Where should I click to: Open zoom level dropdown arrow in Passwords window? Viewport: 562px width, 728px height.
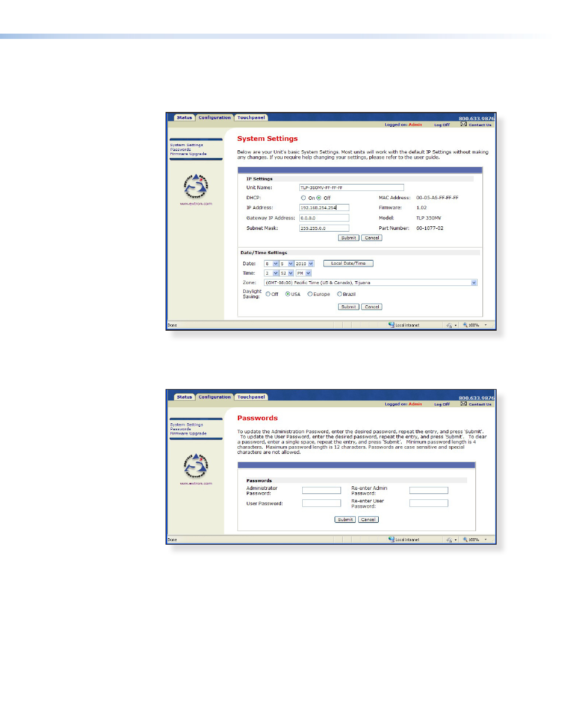[485, 539]
